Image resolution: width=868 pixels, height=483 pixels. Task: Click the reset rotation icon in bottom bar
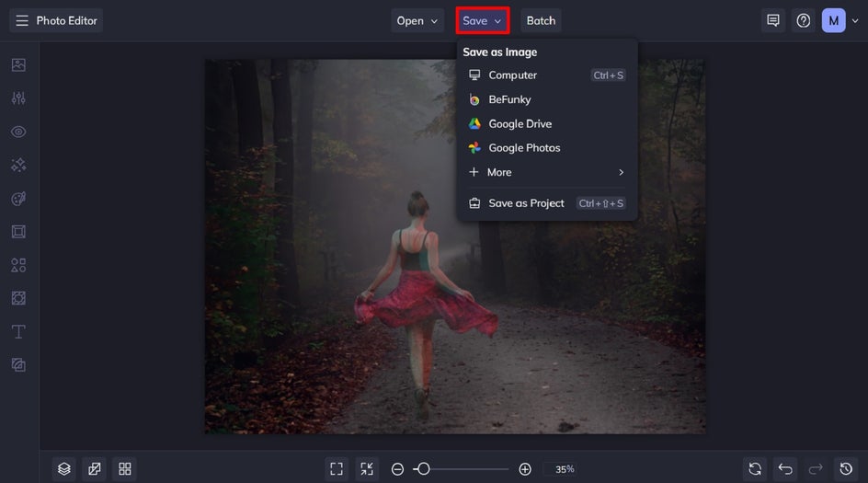tap(755, 469)
